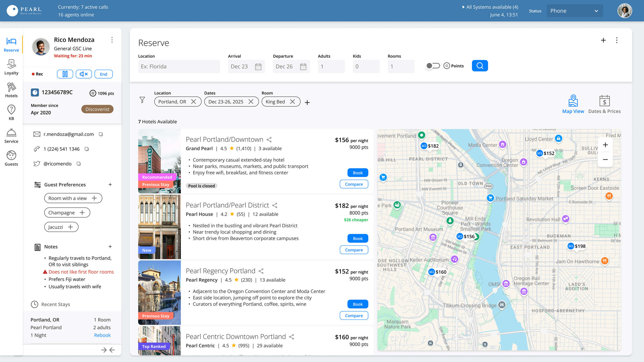
Task: Click the Discoverist membership badge
Action: 97,109
